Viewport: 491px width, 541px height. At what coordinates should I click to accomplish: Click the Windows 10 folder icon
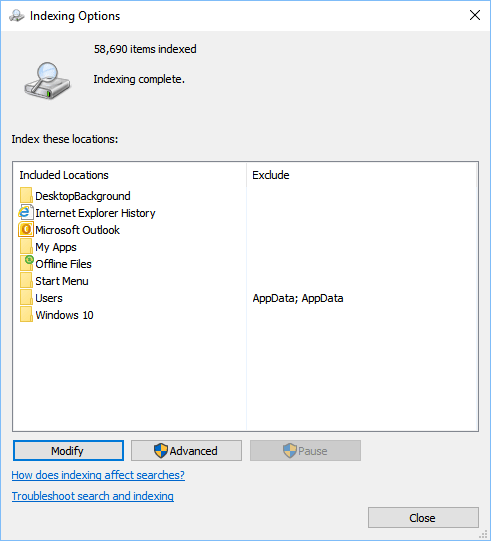26,315
